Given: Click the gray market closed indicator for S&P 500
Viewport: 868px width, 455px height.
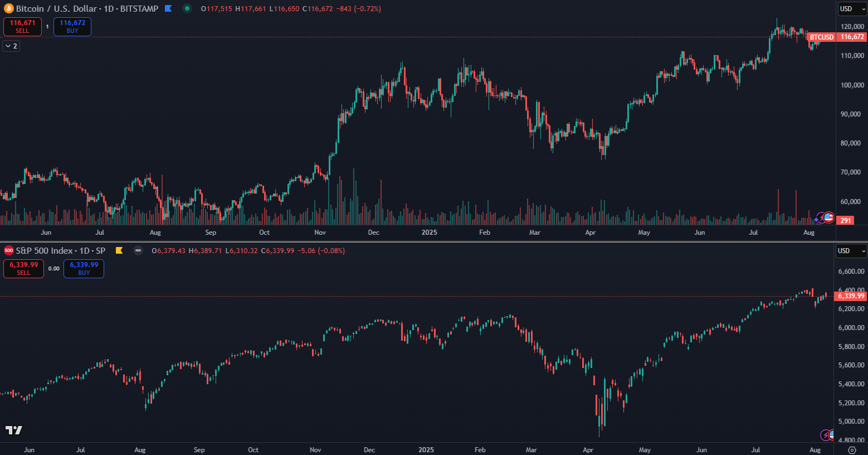Looking at the screenshot, I should click(x=138, y=251).
